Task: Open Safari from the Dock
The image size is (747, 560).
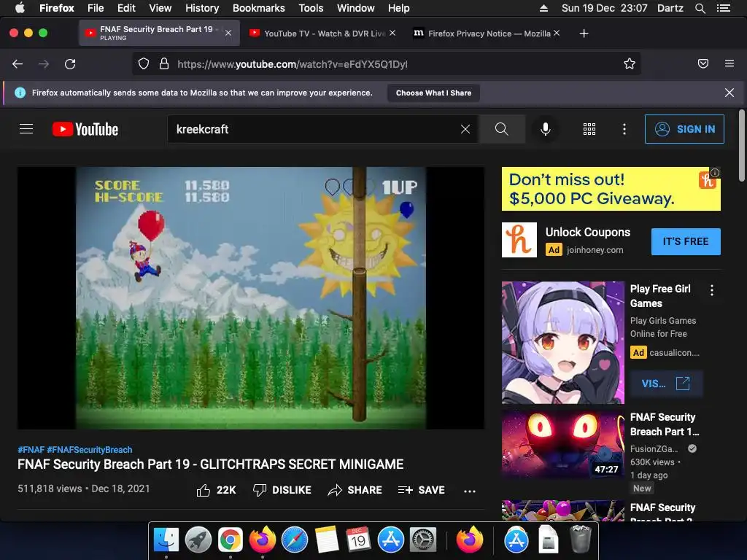Action: tap(295, 540)
